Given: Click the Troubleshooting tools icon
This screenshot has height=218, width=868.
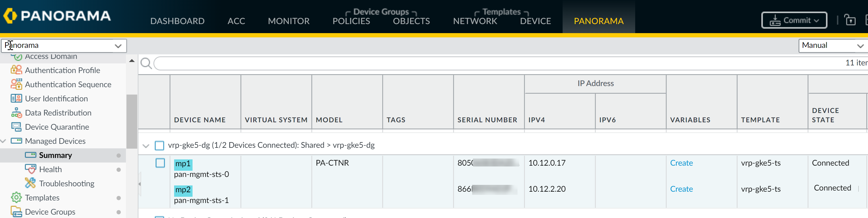Looking at the screenshot, I should (x=30, y=183).
